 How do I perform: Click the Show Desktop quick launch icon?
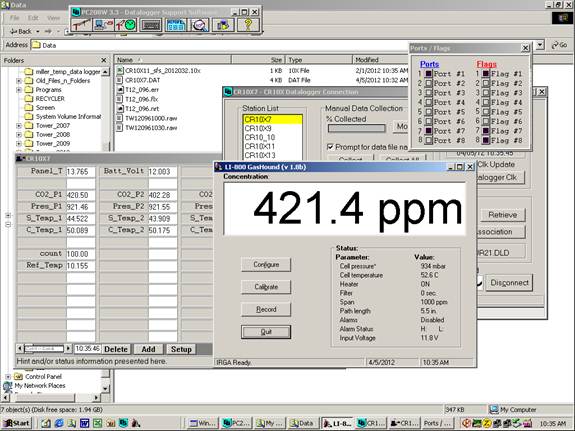pyautogui.click(x=46, y=423)
